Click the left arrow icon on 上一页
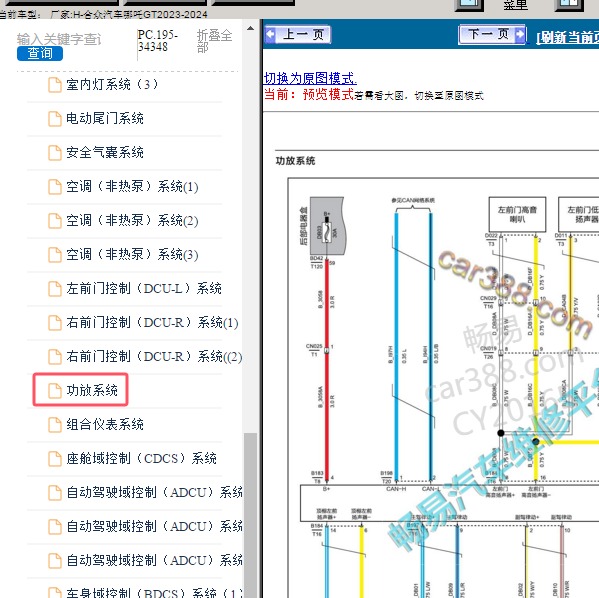The image size is (599, 598). point(270,35)
